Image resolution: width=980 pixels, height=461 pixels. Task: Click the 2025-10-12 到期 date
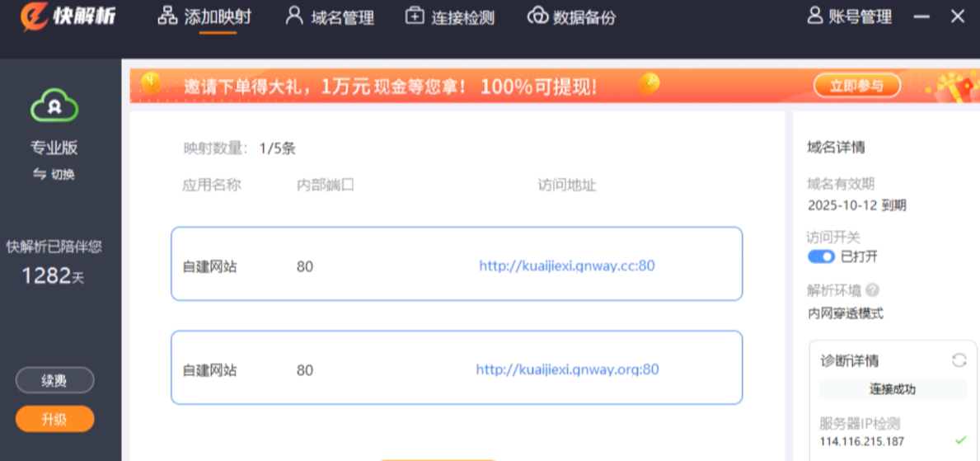(x=857, y=205)
